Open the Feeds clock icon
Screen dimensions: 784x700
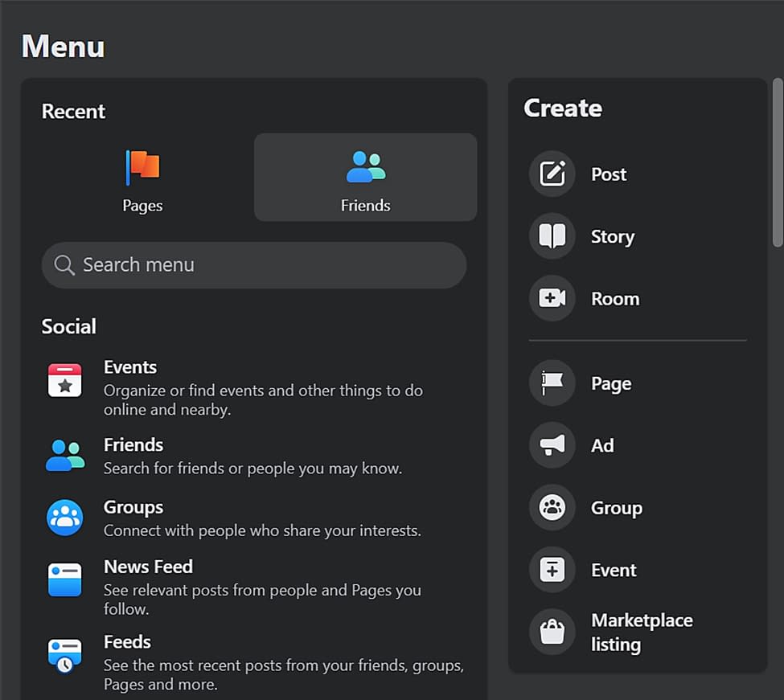click(65, 654)
